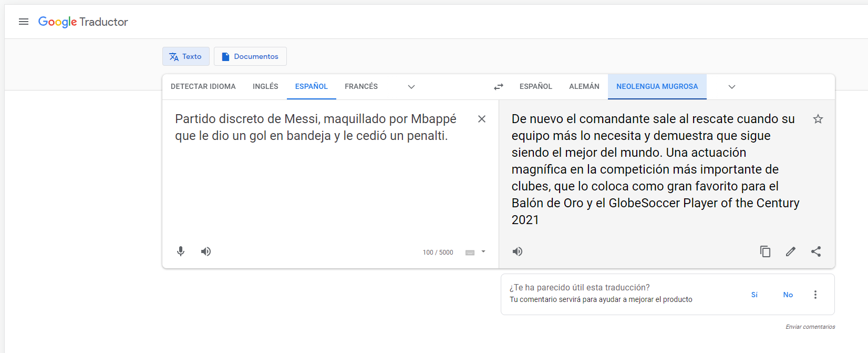
Task: Select Neolengua Mugrosa target tab
Action: [x=657, y=86]
